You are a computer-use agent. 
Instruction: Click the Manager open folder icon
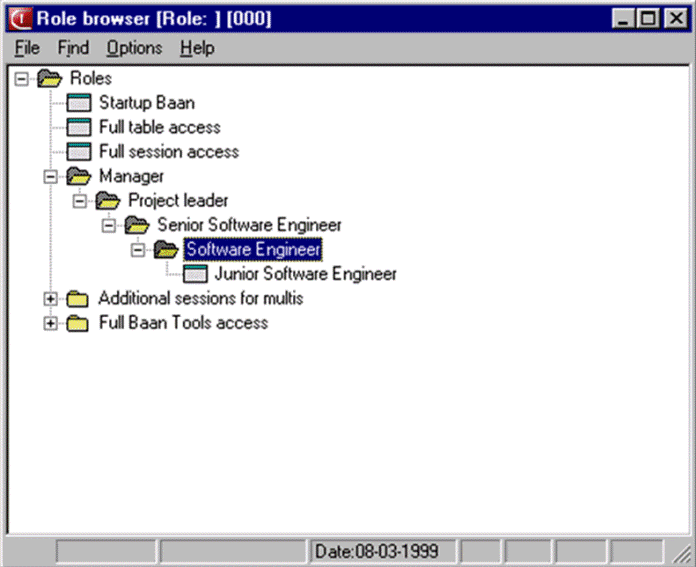78,177
